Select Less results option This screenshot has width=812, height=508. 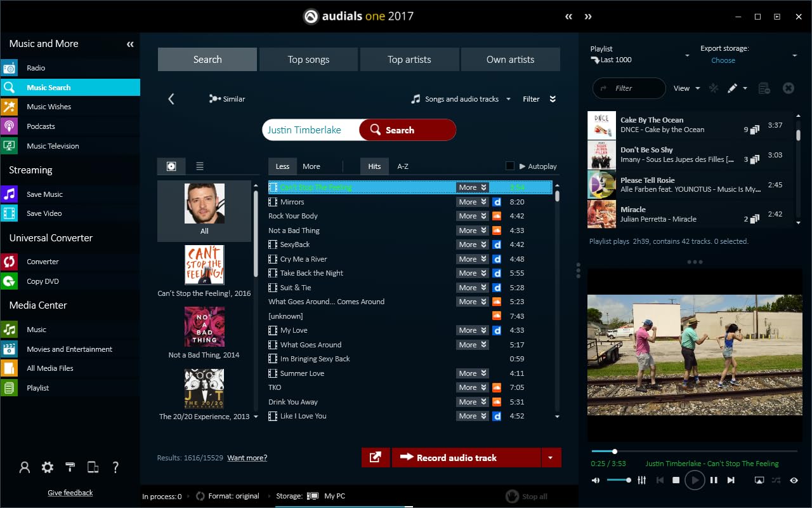point(282,166)
